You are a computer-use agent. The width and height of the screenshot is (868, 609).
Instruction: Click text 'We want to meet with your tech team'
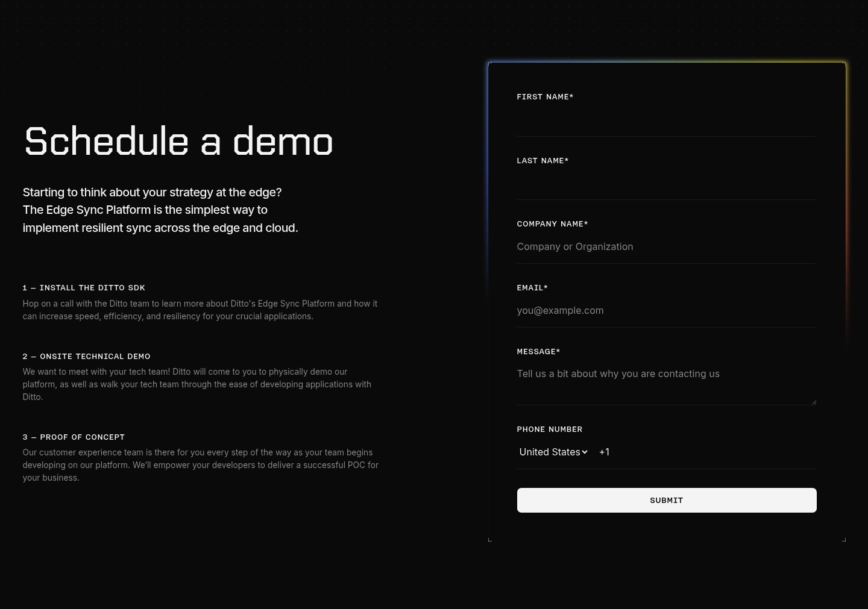coord(197,384)
